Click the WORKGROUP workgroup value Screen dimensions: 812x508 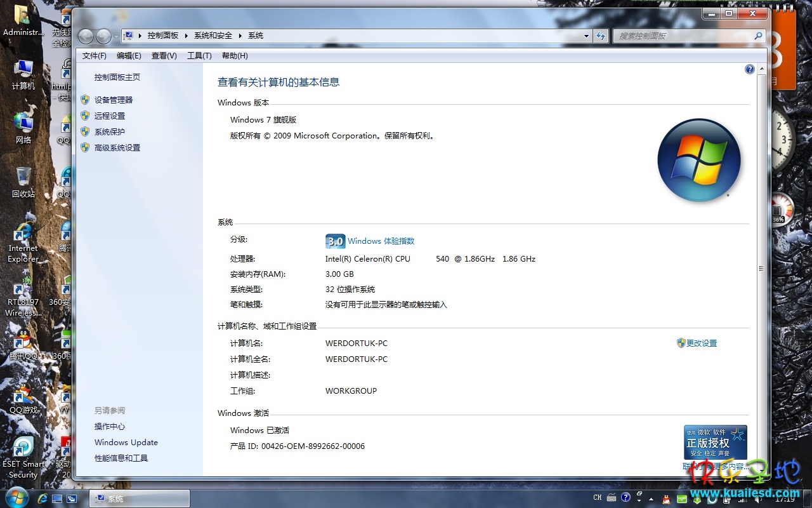pyautogui.click(x=351, y=391)
